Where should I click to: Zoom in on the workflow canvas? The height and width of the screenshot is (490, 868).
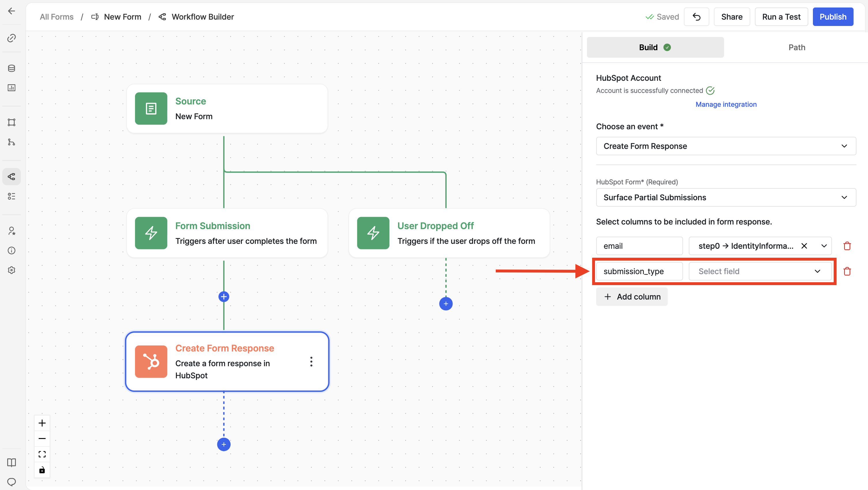(x=42, y=423)
